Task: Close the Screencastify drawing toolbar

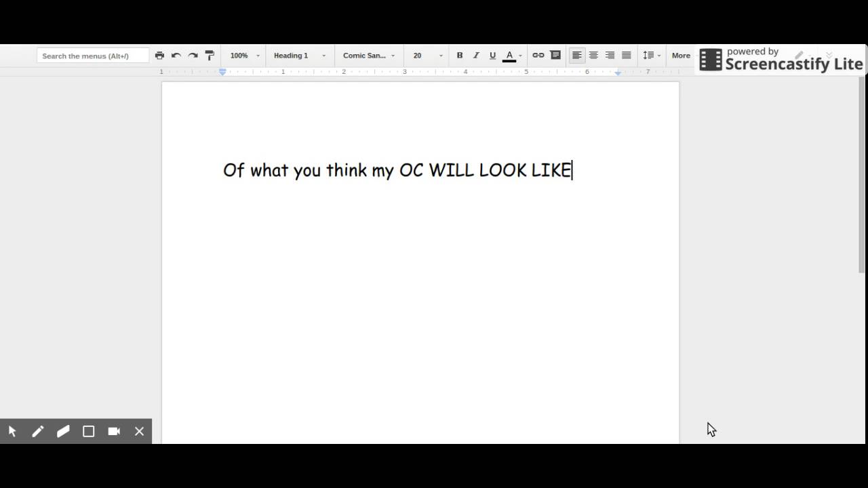Action: click(x=139, y=431)
